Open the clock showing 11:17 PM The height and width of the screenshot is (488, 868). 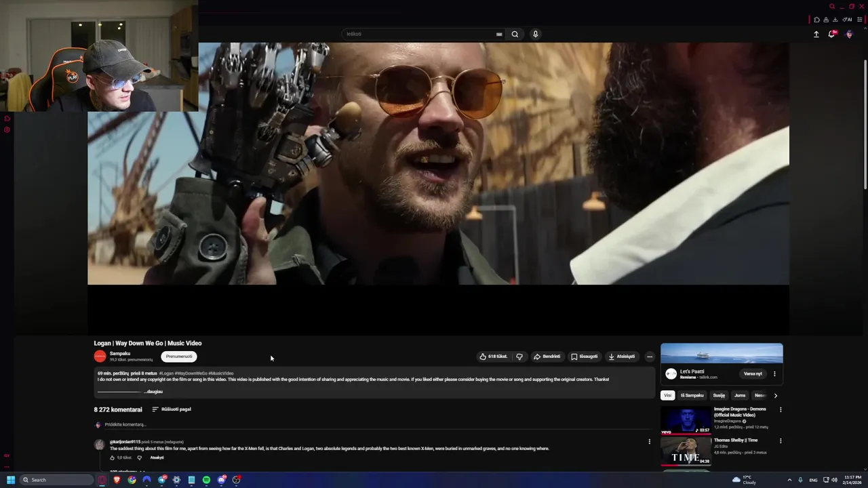tap(852, 480)
